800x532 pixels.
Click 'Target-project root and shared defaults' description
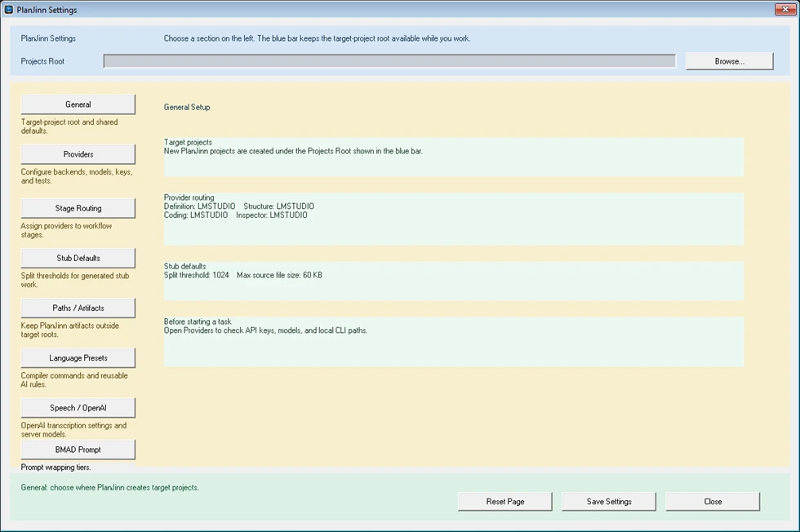(x=69, y=126)
